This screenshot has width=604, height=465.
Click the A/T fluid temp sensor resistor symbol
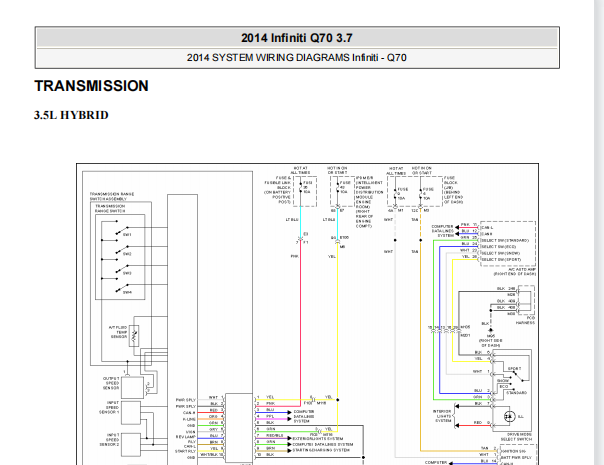[134, 336]
